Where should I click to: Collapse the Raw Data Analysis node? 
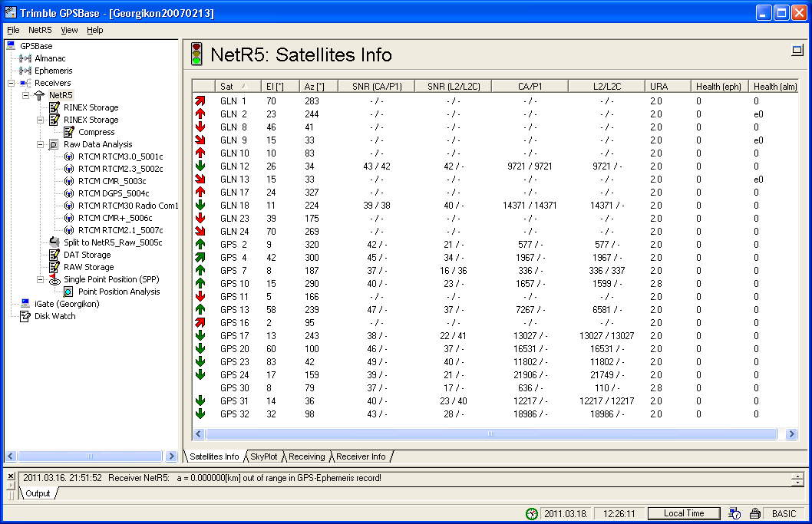pos(40,144)
